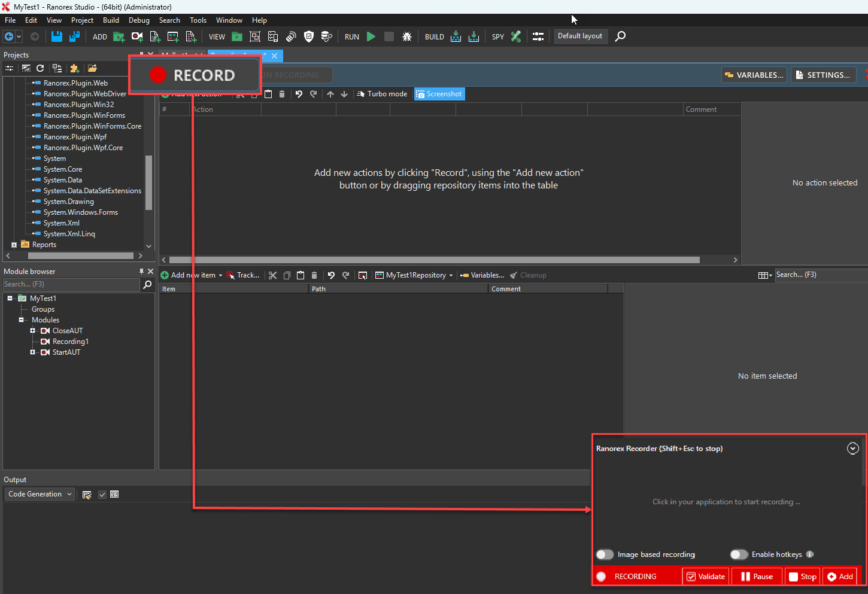Expand the StartAUT module
The image size is (868, 594).
tap(33, 352)
